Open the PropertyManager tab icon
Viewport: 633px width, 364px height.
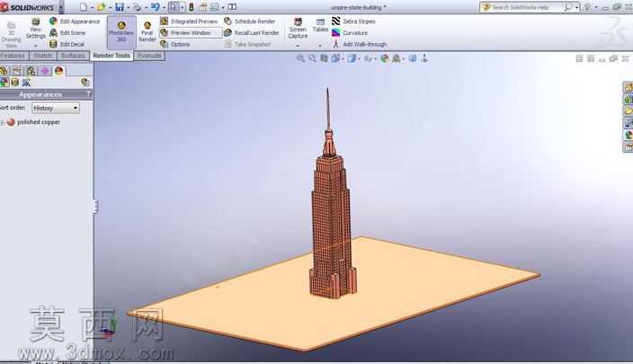17,71
